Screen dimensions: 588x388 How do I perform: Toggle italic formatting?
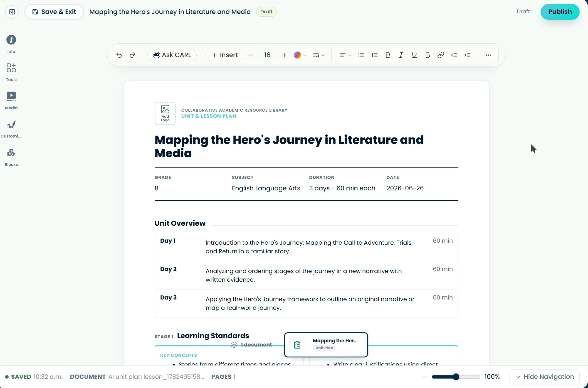(401, 55)
